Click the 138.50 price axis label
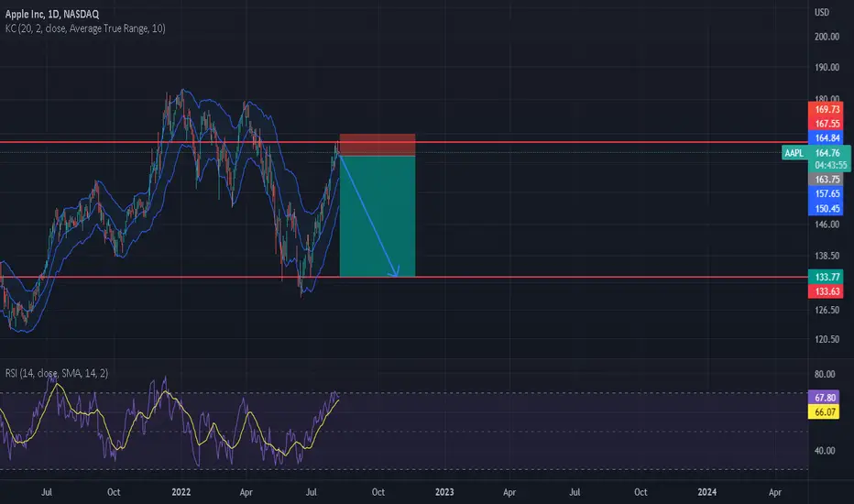854x504 pixels. 827,255
